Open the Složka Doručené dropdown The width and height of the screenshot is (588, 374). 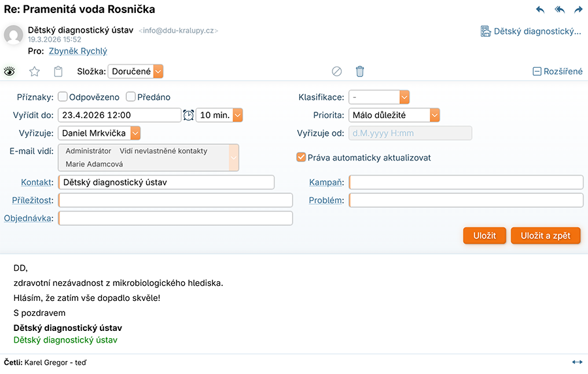157,72
